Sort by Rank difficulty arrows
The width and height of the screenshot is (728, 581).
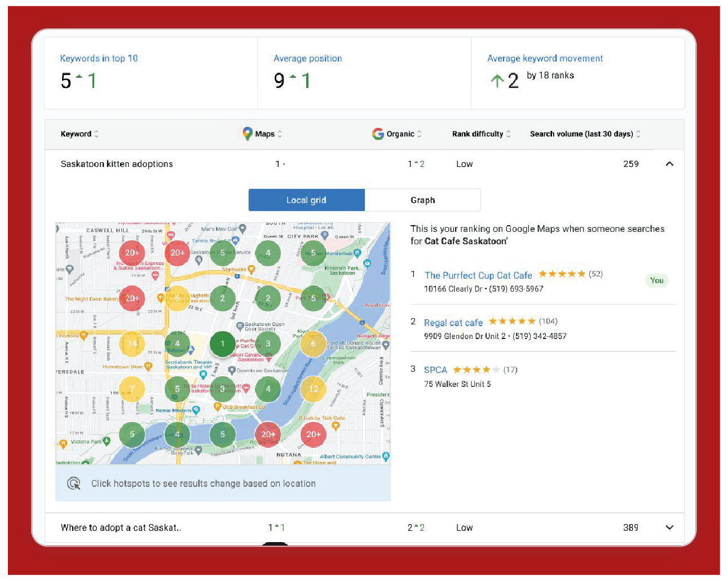click(x=509, y=134)
